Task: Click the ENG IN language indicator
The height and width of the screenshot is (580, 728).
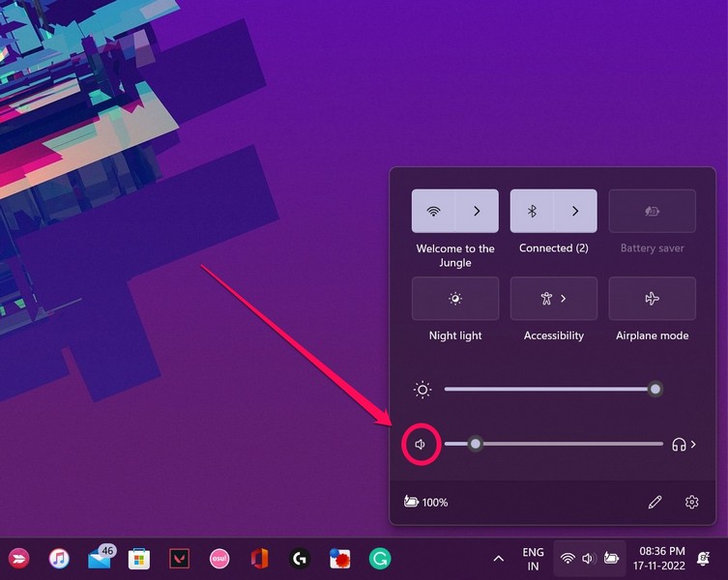Action: pyautogui.click(x=533, y=558)
